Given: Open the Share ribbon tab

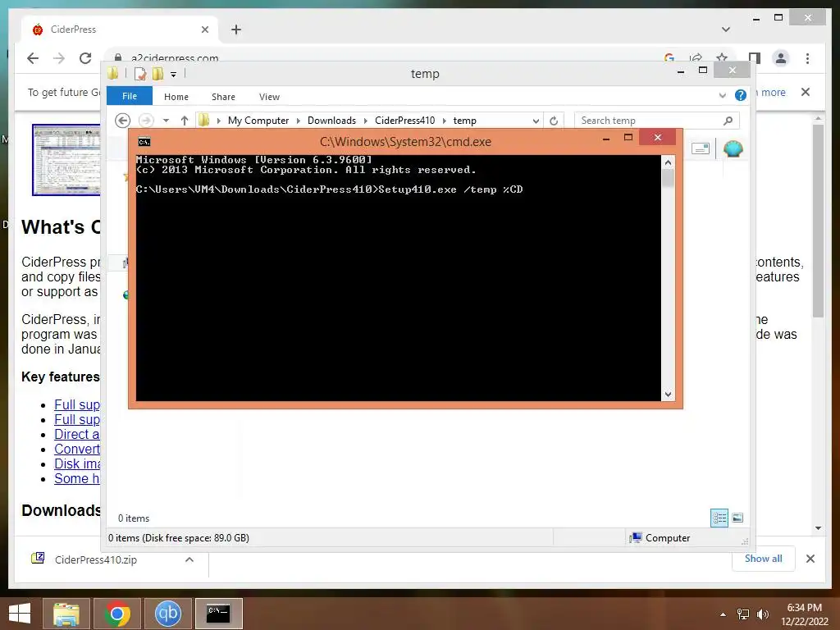Looking at the screenshot, I should (223, 97).
